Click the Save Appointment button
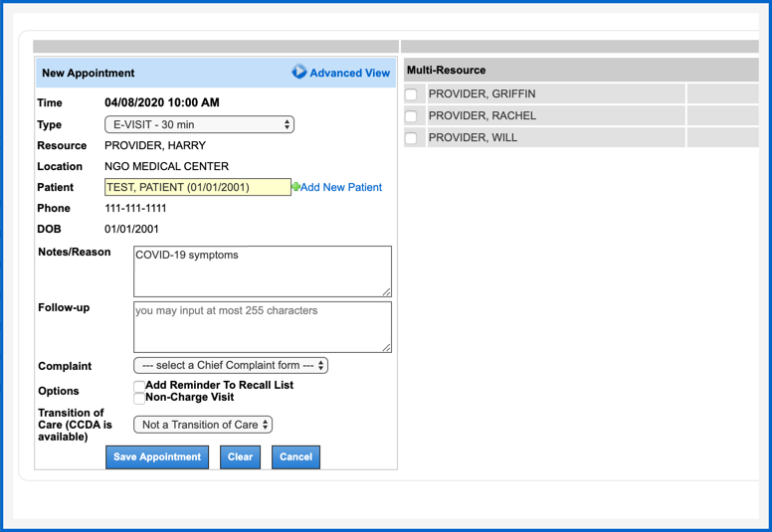Image resolution: width=772 pixels, height=532 pixels. tap(157, 457)
